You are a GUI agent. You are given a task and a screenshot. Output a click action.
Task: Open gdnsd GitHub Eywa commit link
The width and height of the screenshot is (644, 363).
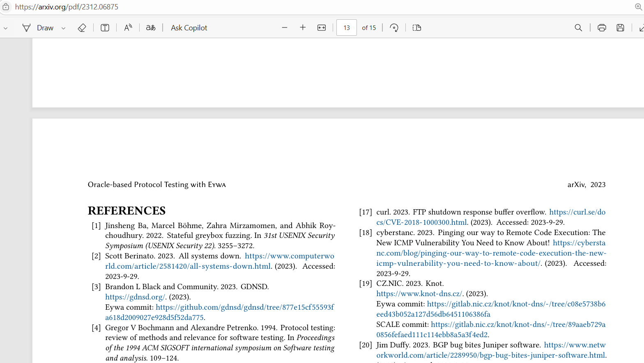(x=220, y=312)
